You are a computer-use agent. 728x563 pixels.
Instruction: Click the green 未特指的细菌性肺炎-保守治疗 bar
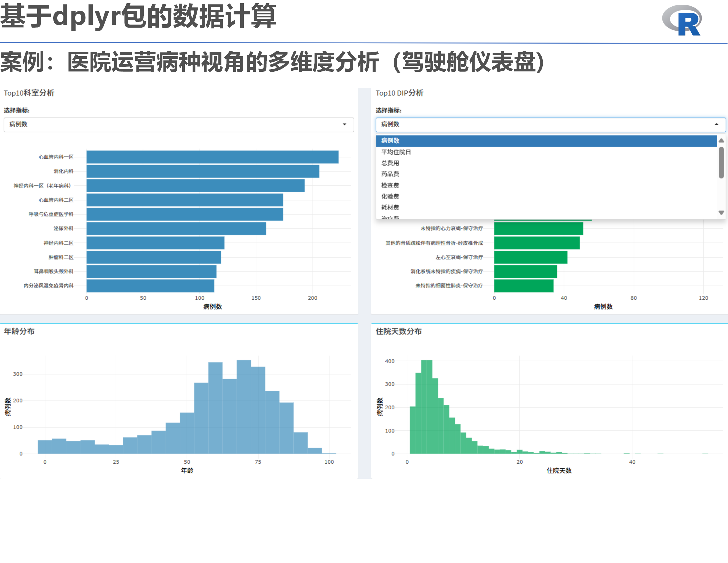[524, 286]
